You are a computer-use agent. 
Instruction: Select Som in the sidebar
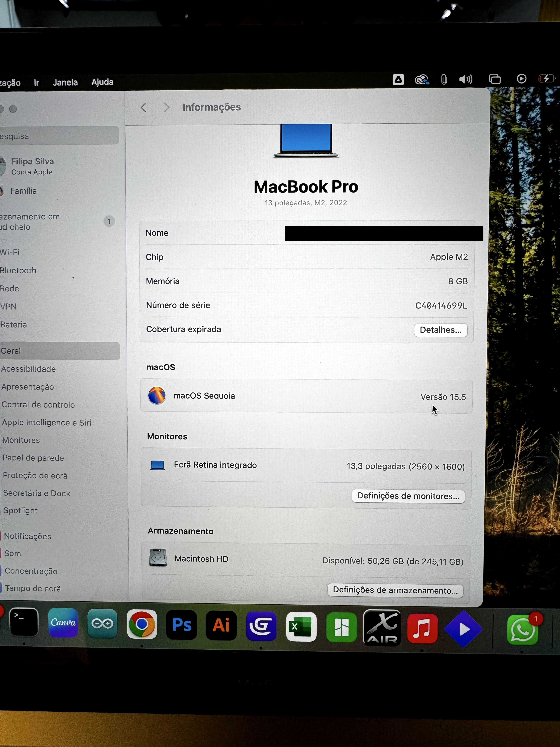(12, 554)
